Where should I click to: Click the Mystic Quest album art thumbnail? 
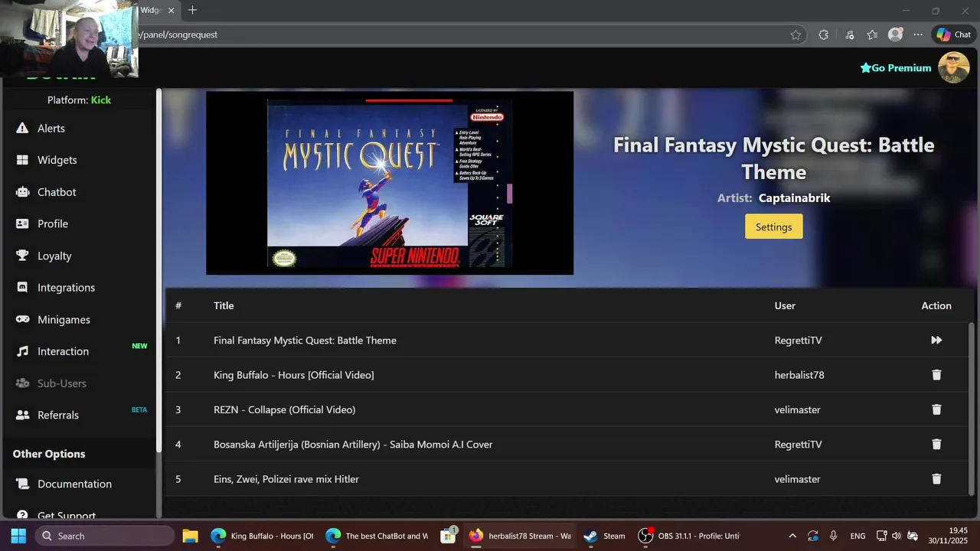[x=390, y=183]
